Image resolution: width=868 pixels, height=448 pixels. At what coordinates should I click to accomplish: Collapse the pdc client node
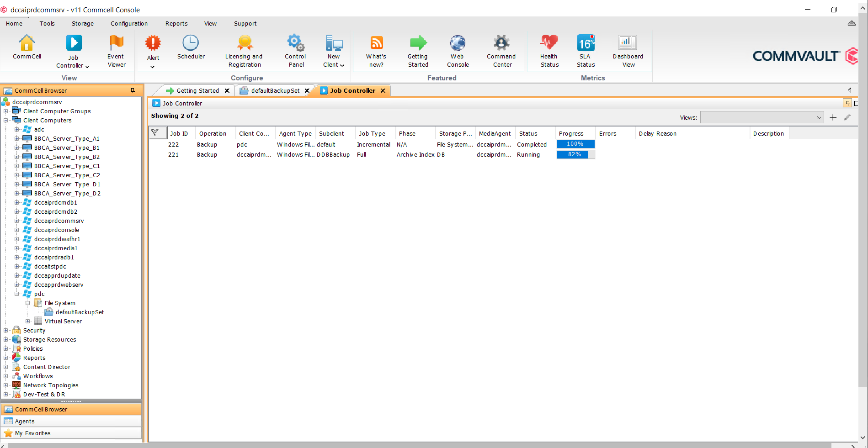[x=17, y=294]
